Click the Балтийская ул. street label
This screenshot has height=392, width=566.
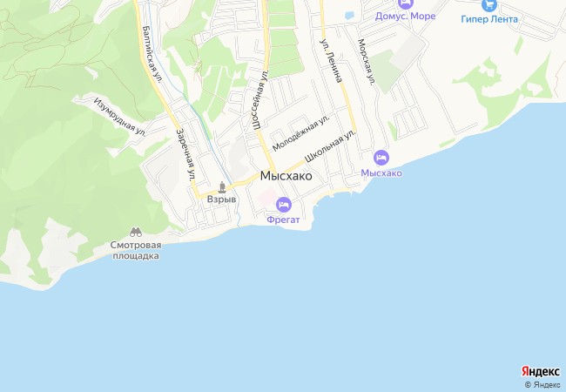[152, 55]
